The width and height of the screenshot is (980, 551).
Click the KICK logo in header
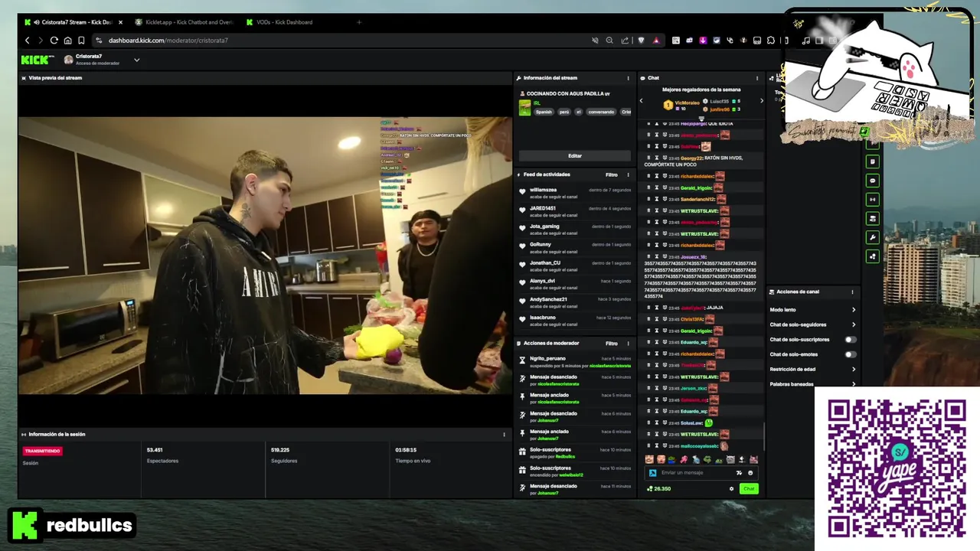coord(37,59)
